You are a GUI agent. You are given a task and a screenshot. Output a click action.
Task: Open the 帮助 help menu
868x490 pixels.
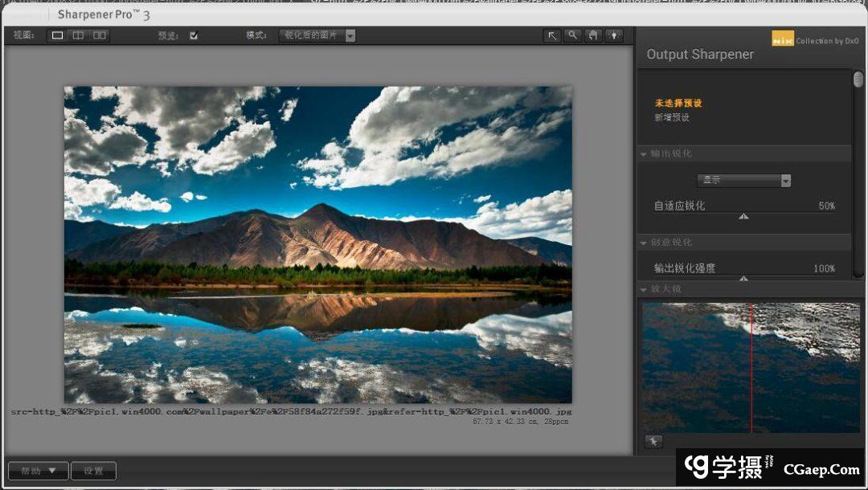tap(37, 471)
